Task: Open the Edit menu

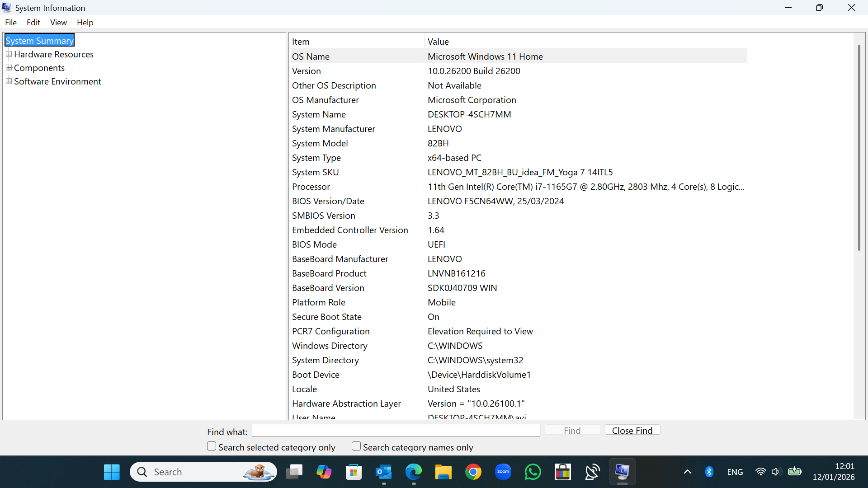Action: pyautogui.click(x=33, y=23)
